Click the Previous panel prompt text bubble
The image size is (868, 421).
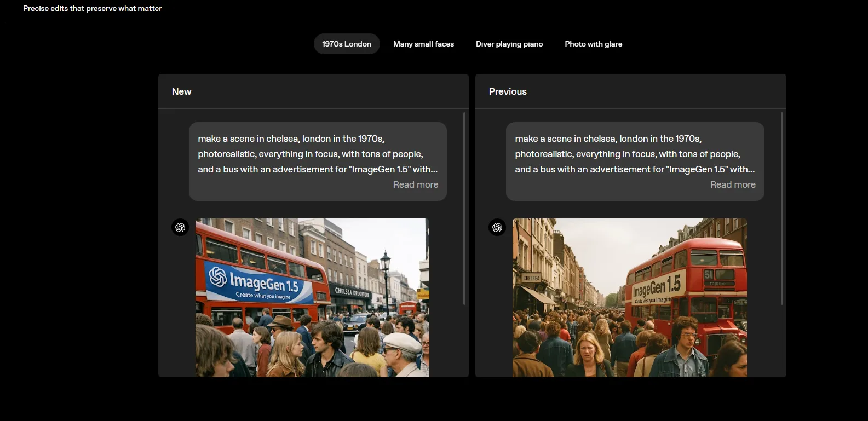[635, 162]
